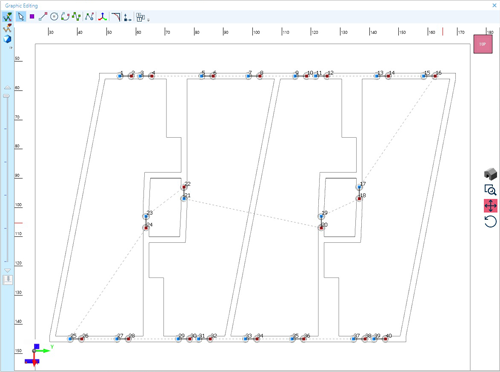Pick the green-node polyline tool
500x372 pixels.
76,16
